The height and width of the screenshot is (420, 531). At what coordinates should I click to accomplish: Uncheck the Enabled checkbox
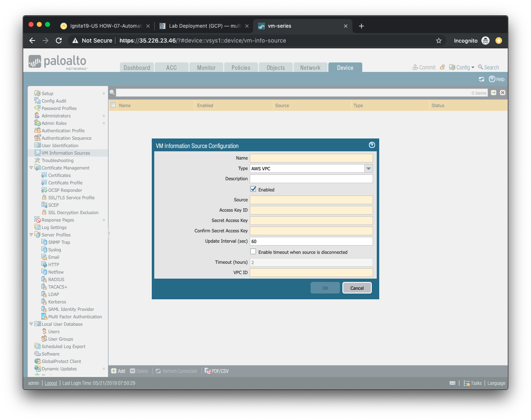(x=253, y=189)
